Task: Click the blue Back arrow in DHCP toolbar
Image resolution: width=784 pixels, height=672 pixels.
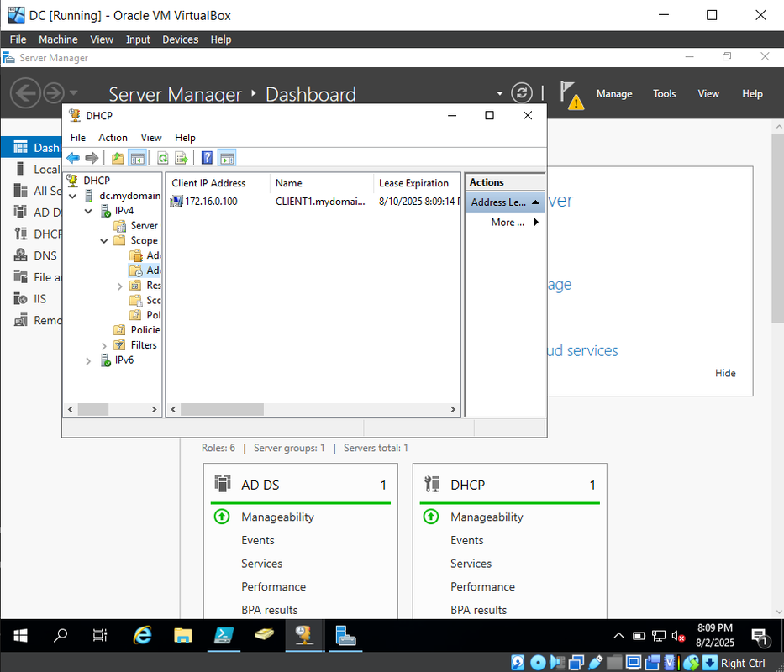Action: pos(73,159)
